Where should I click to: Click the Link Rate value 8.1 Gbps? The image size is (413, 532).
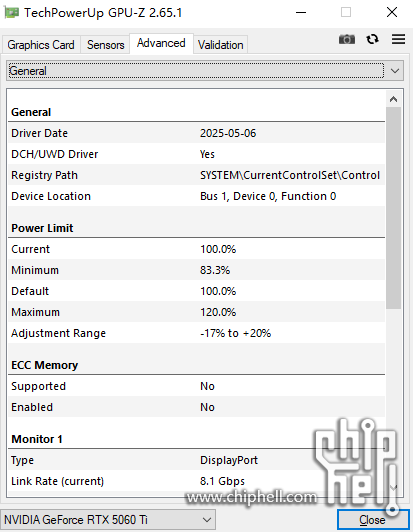click(222, 481)
